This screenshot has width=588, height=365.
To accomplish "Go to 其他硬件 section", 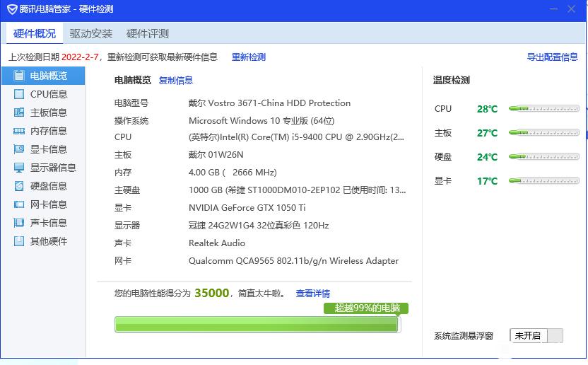I will tap(43, 241).
